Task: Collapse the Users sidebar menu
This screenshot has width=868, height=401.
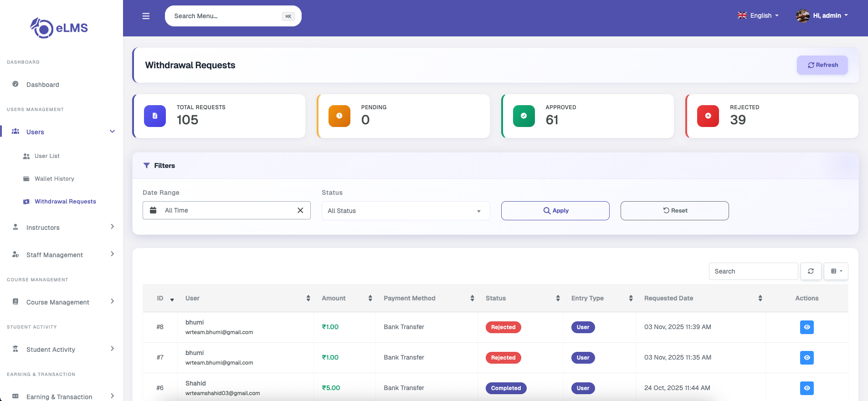Action: pyautogui.click(x=62, y=132)
